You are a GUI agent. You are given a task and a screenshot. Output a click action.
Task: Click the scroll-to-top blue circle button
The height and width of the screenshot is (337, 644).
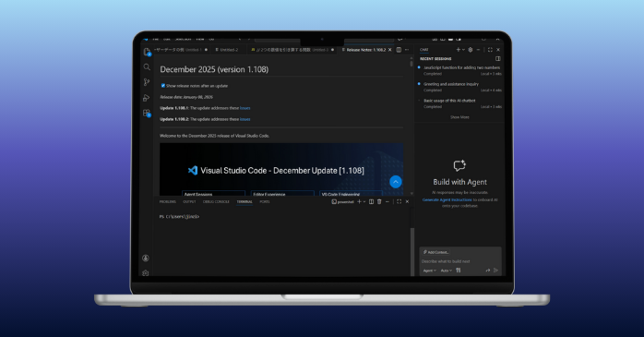point(396,182)
